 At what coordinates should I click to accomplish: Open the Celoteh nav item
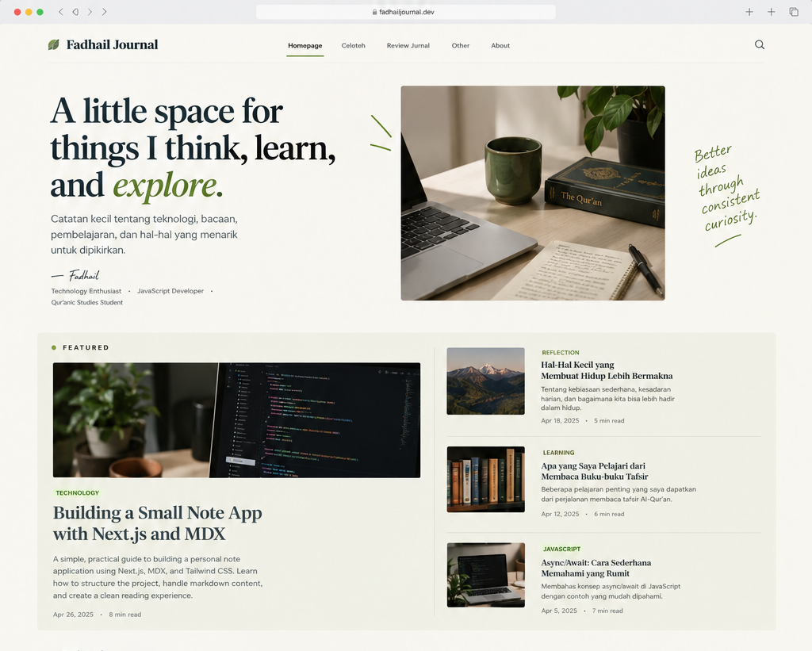coord(353,45)
